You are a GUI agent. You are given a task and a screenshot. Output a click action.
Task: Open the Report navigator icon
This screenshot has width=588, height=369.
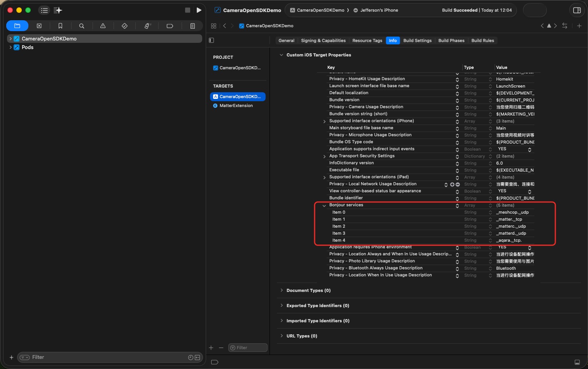tap(192, 26)
